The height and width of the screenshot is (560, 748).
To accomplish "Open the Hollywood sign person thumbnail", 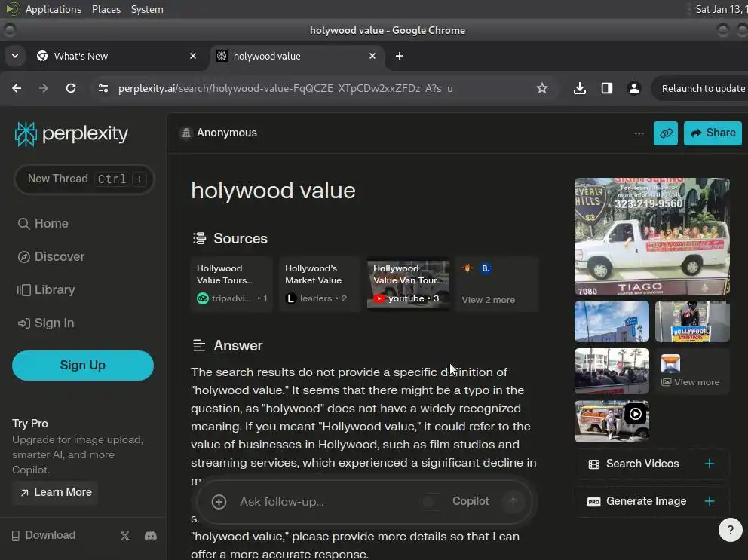I will click(x=692, y=322).
